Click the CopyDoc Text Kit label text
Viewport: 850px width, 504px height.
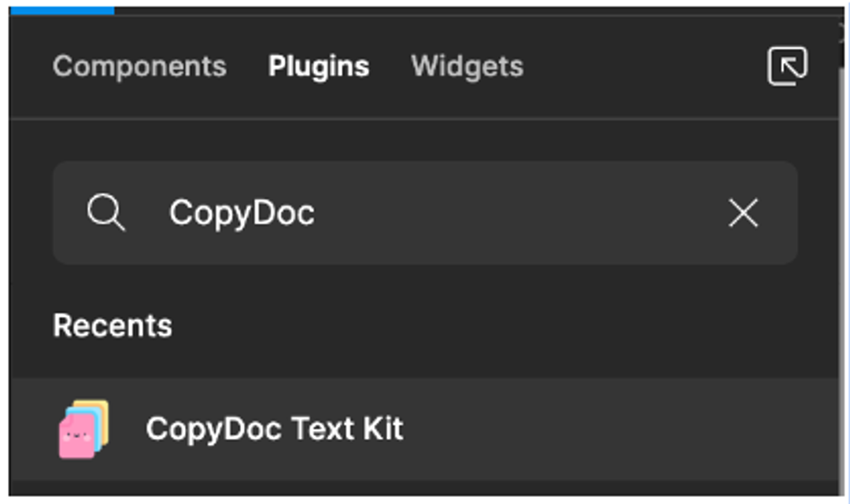point(274,429)
